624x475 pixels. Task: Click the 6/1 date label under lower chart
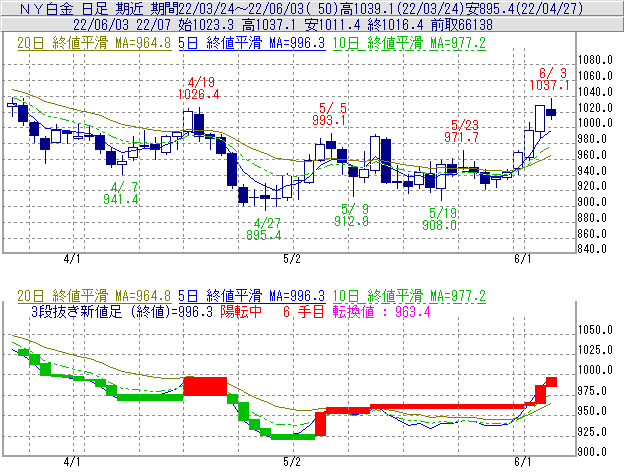523,462
